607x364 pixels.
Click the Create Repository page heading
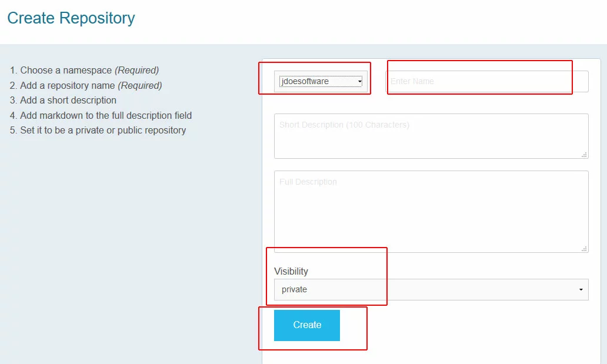(x=71, y=18)
